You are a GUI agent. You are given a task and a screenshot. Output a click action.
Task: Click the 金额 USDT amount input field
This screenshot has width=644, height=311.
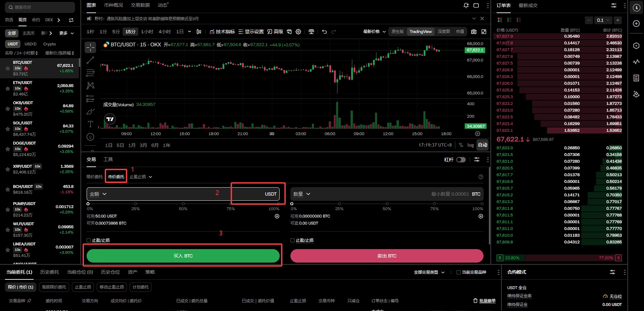[183, 194]
